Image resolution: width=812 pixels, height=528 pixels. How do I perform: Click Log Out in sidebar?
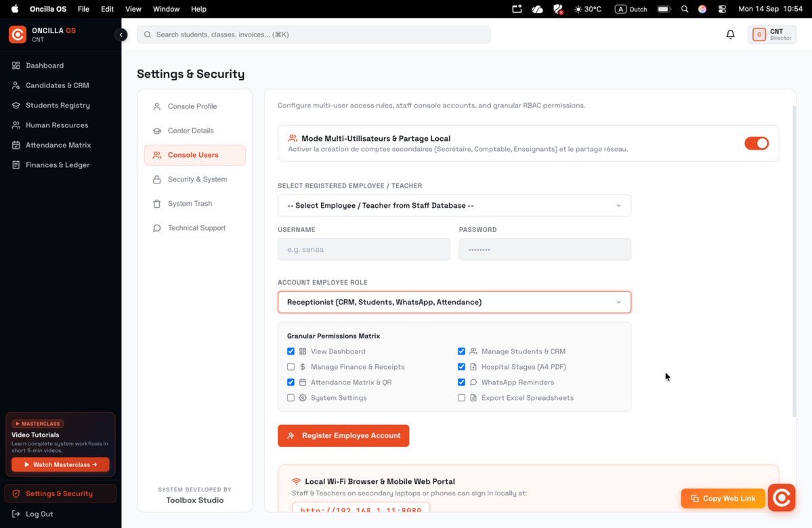click(x=60, y=514)
